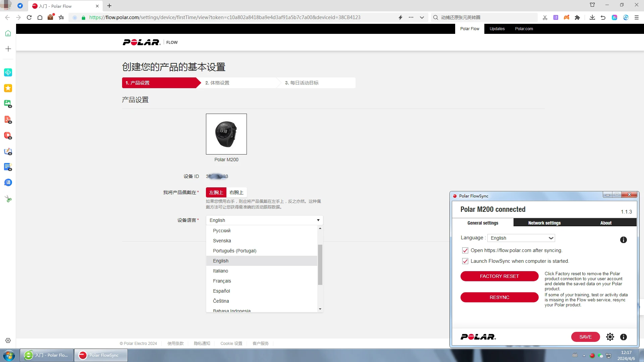Screen dimensions: 644x362
Task: Open the sidebar green scissors icon
Action: click(x=8, y=199)
